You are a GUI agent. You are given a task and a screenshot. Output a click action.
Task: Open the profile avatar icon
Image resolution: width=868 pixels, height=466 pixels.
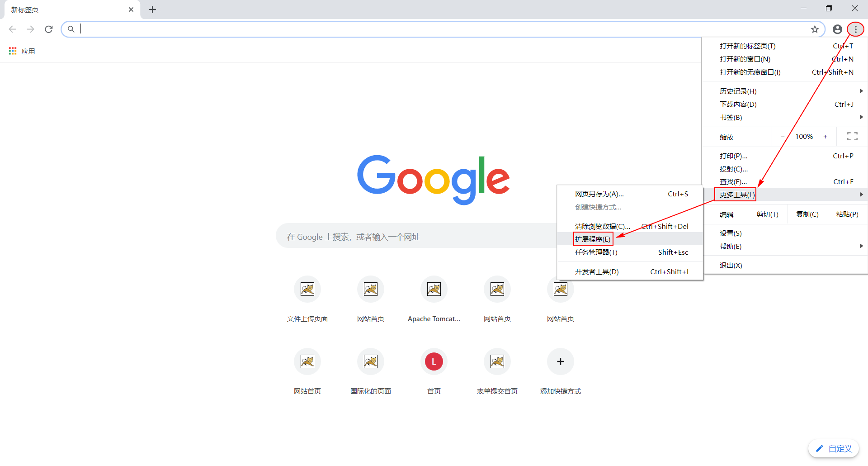coord(837,29)
